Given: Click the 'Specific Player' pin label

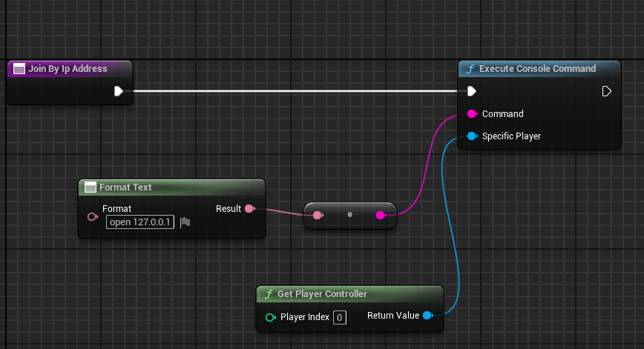Looking at the screenshot, I should (511, 136).
